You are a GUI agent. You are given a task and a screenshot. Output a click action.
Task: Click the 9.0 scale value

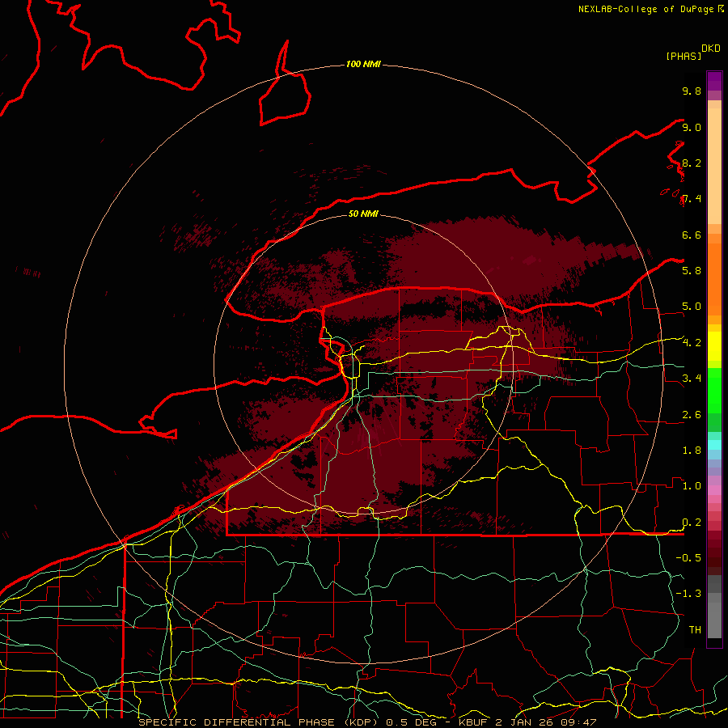[692, 127]
